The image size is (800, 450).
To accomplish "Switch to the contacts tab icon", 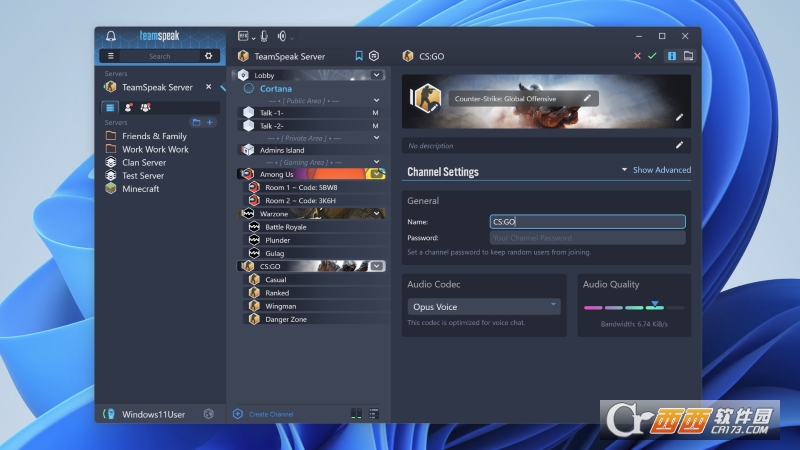I will coord(128,108).
